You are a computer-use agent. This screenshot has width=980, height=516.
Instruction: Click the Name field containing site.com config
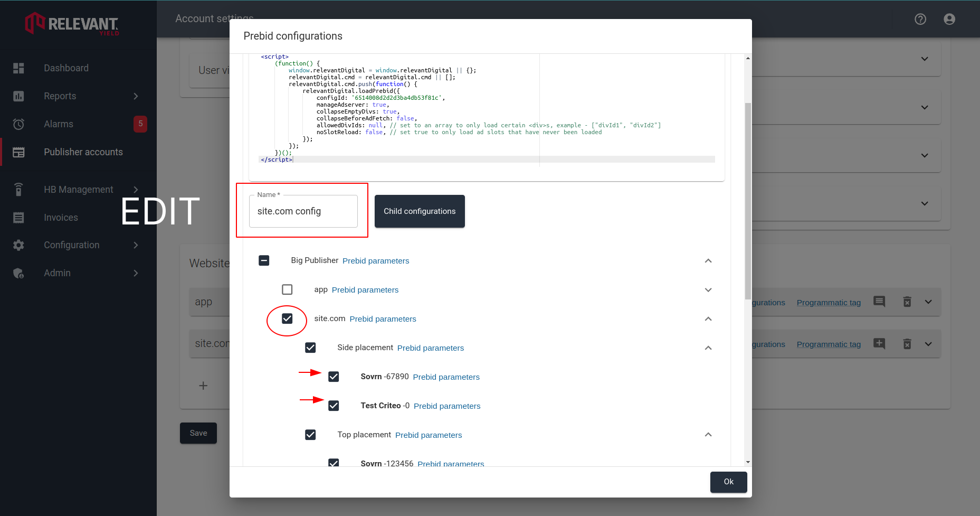tap(302, 211)
